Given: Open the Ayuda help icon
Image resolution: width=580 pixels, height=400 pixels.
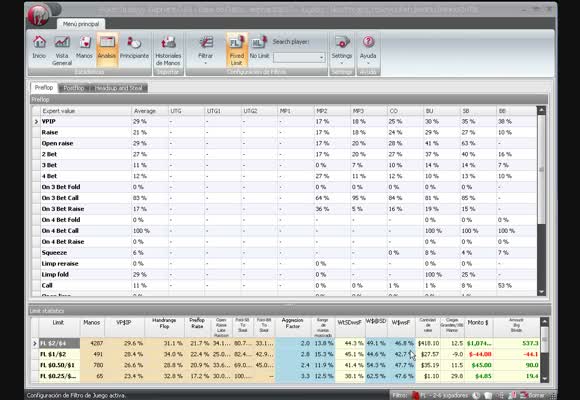Looking at the screenshot, I should point(368,50).
